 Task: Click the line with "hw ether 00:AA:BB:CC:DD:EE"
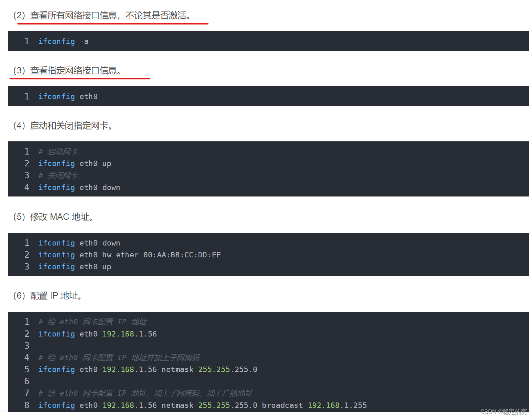(130, 255)
